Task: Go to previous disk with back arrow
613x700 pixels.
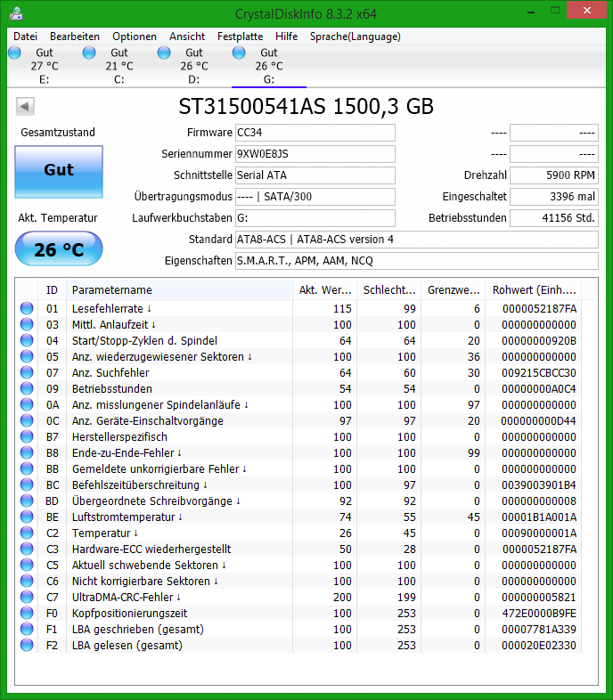Action: (x=25, y=107)
